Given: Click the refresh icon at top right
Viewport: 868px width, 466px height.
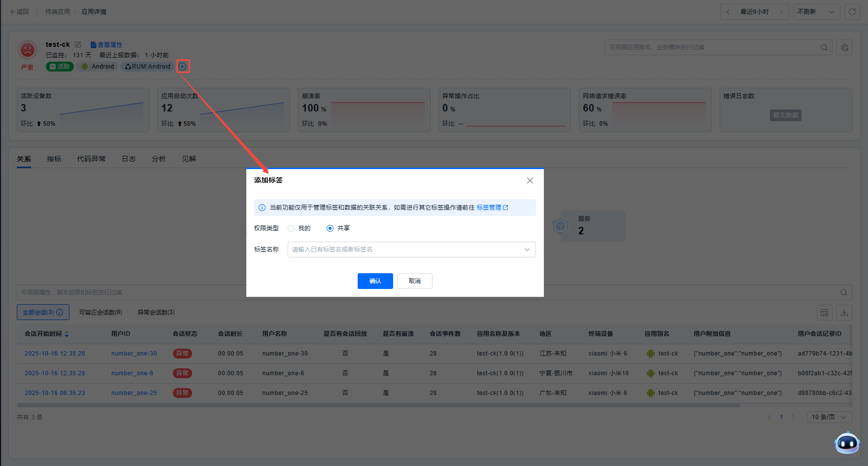Looking at the screenshot, I should [x=852, y=12].
